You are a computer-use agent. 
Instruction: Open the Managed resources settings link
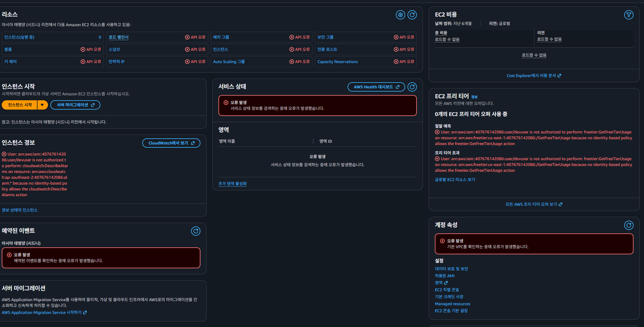tap(453, 304)
